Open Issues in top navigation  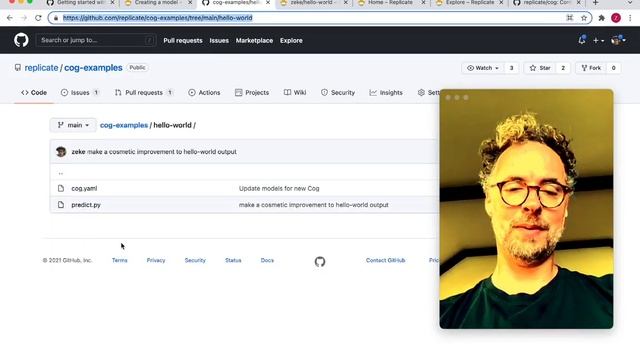point(219,40)
